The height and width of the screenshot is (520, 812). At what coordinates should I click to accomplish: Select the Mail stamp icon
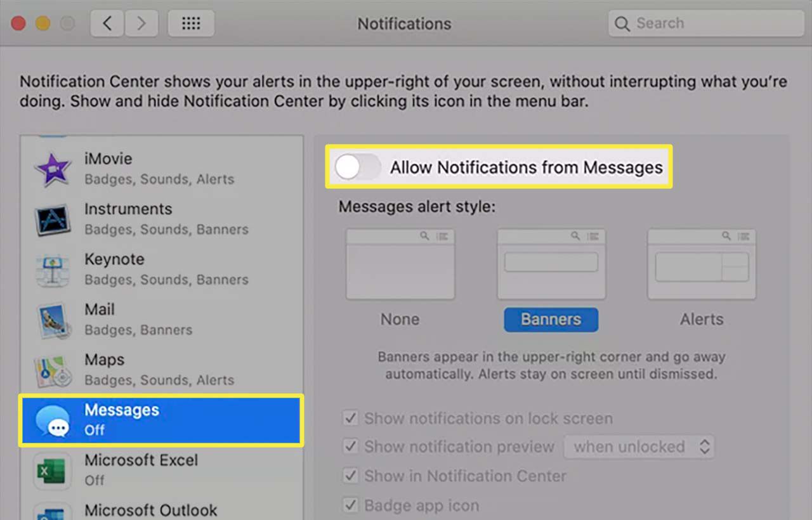(53, 320)
